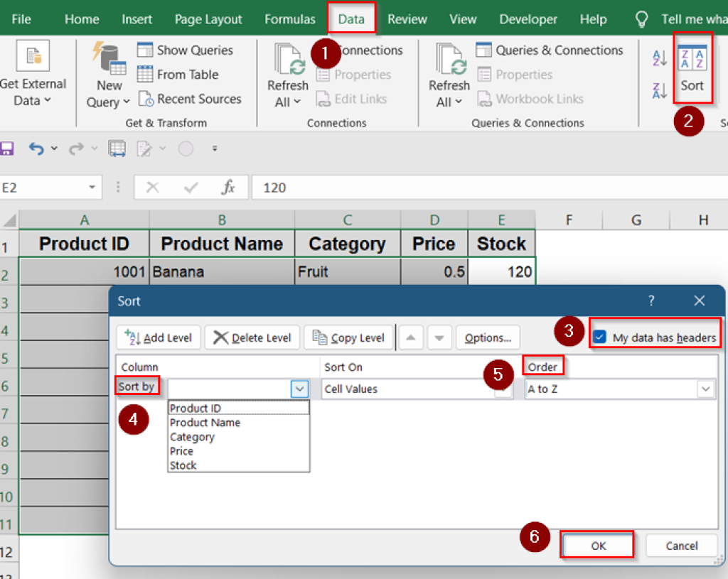Select Category from the Sort by list
This screenshot has width=728, height=579.
[192, 437]
